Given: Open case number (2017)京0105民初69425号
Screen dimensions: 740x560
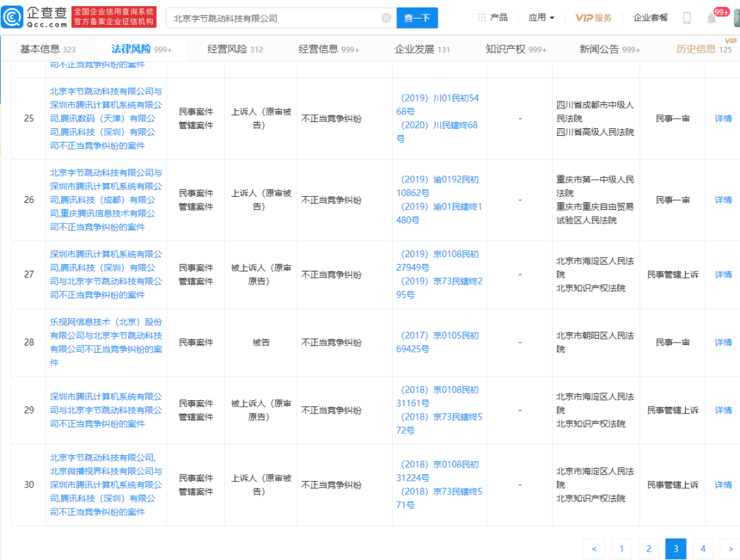Looking at the screenshot, I should click(x=439, y=342).
